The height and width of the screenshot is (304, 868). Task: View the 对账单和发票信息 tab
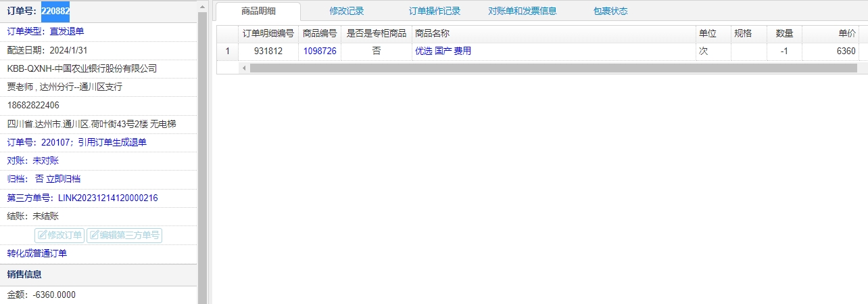pyautogui.click(x=523, y=11)
